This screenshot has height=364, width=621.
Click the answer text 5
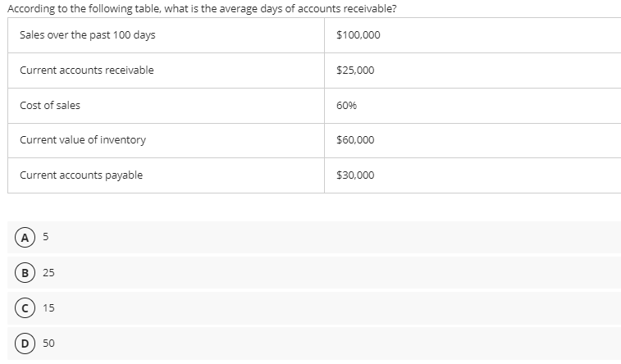point(46,239)
